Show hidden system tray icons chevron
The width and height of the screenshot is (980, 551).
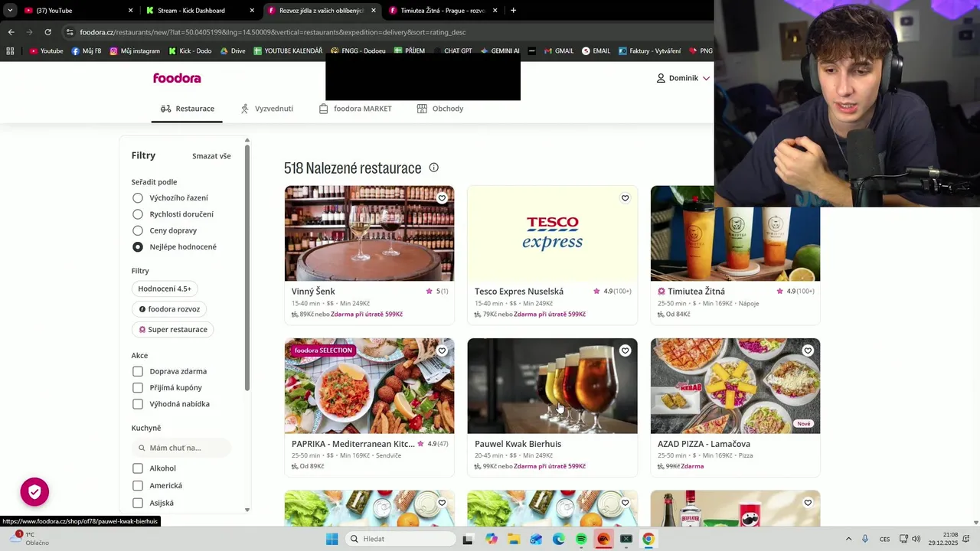coord(848,539)
